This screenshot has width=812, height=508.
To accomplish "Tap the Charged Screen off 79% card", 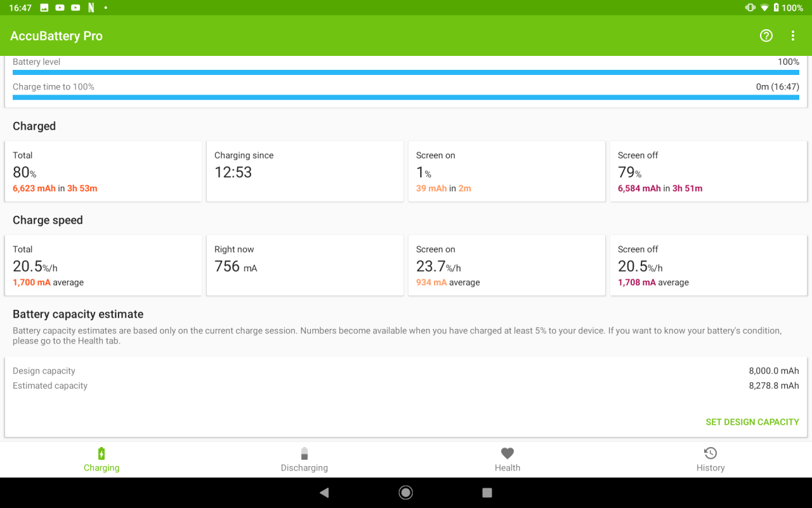I will [x=709, y=171].
